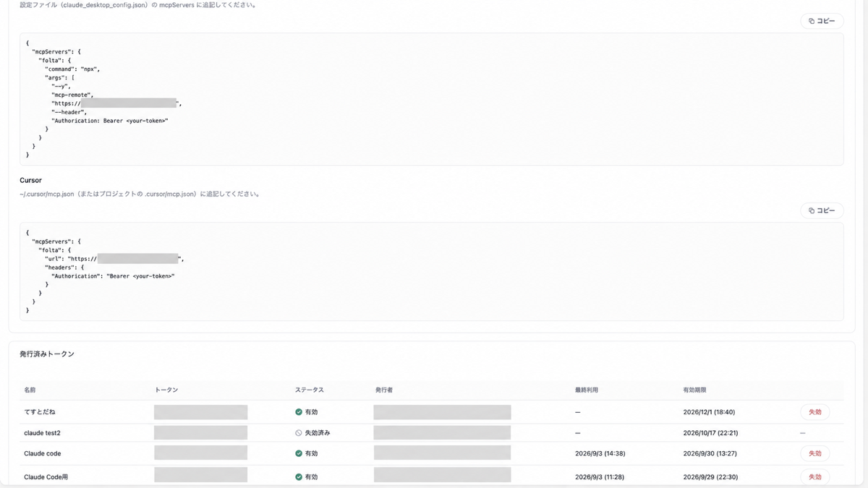The width and height of the screenshot is (868, 488).
Task: Click the expiry date 2026/10/17 (22:21)
Action: [x=710, y=433]
